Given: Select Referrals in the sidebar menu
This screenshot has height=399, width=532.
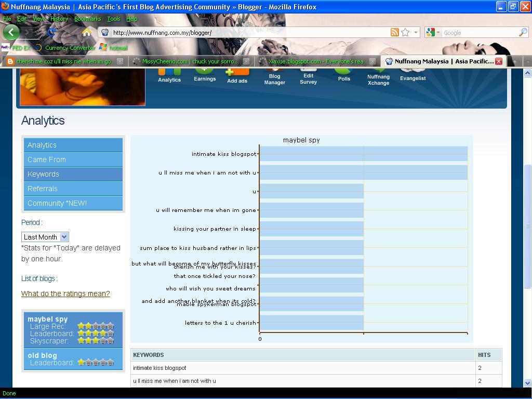Looking at the screenshot, I should (x=73, y=189).
